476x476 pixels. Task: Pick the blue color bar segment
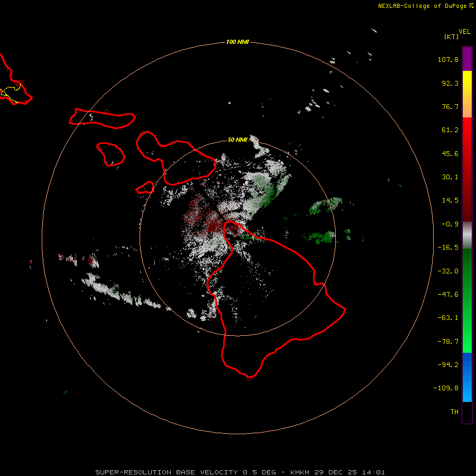click(x=467, y=377)
